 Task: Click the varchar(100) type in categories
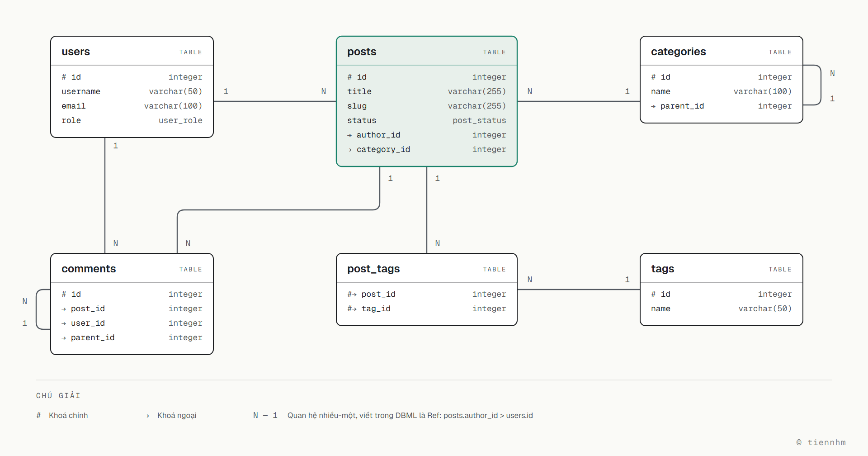click(763, 91)
